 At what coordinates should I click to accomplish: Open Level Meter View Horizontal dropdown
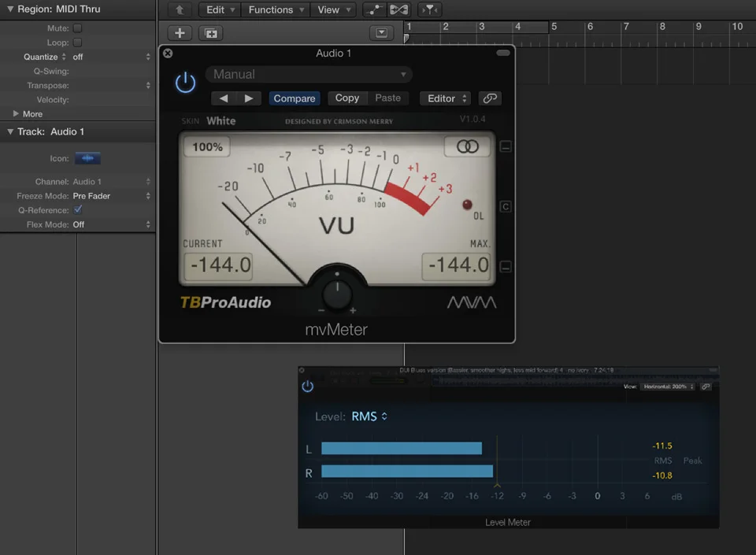pos(669,387)
